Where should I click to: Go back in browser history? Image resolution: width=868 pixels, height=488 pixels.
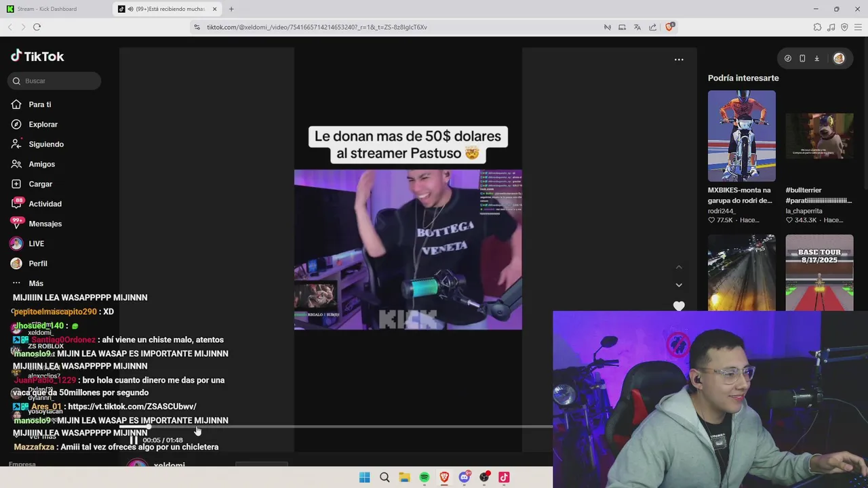pos(9,27)
